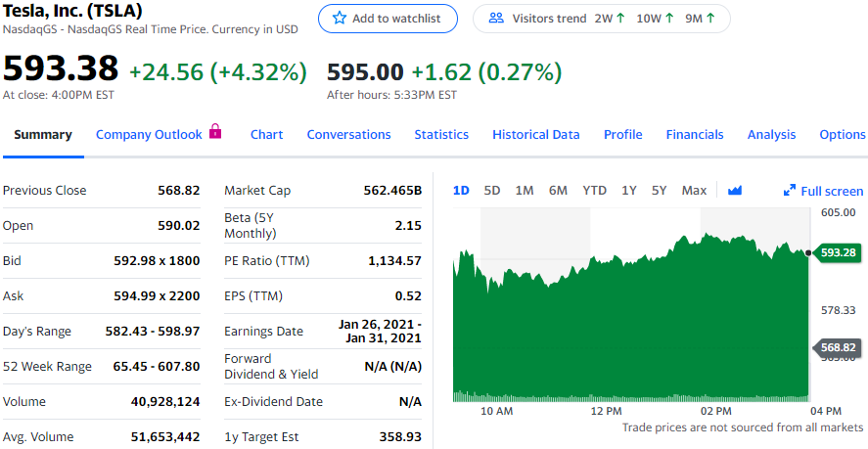Screen dimensions: 868x449
Task: Open the Conversations tab
Action: click(x=348, y=135)
